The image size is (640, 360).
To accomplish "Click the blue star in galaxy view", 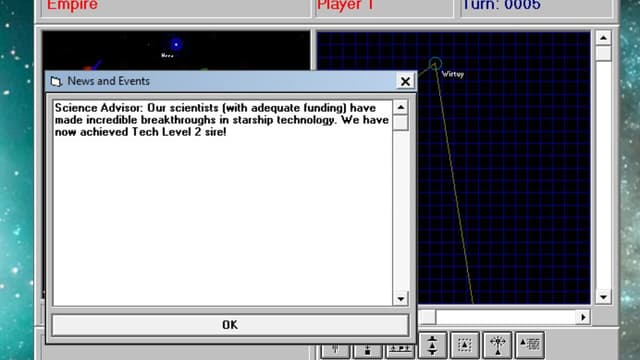I will (176, 44).
